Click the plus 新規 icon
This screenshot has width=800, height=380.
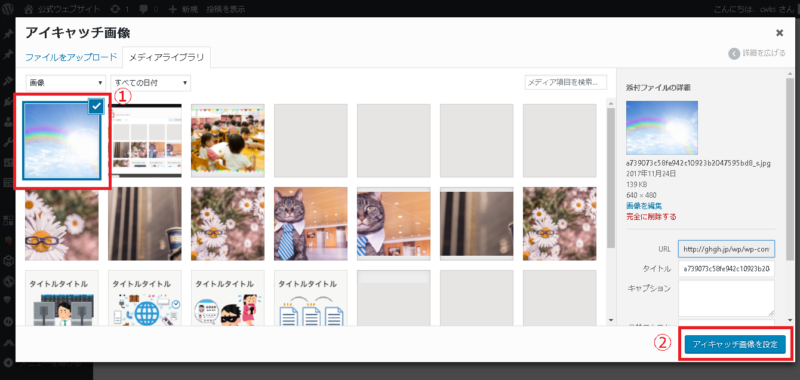(173, 9)
